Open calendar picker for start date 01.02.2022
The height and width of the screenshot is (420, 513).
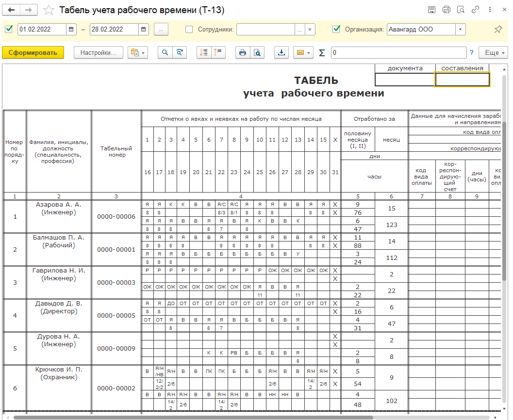point(71,30)
